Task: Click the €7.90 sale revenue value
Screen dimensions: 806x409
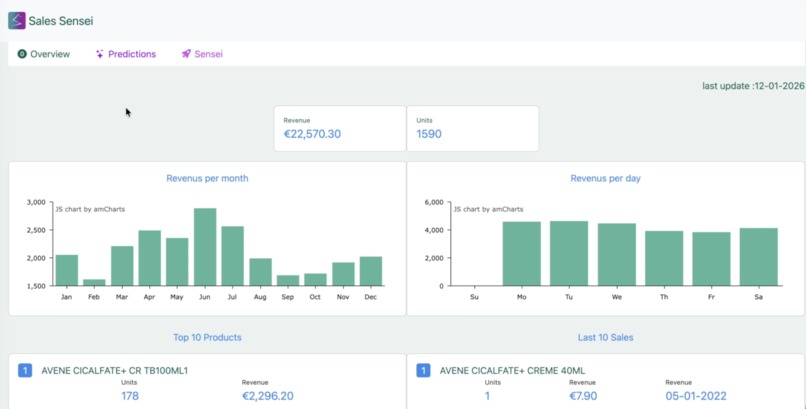Action: pos(582,396)
